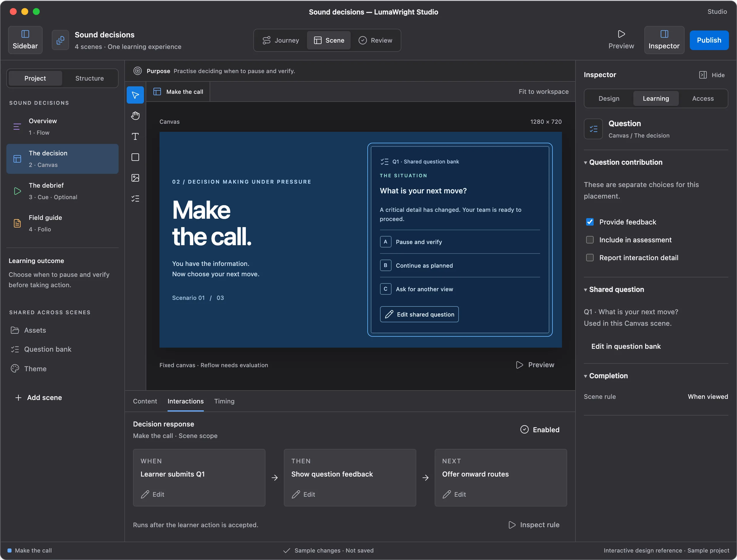Click the Purpose target icon
The width and height of the screenshot is (737, 560).
pos(137,71)
